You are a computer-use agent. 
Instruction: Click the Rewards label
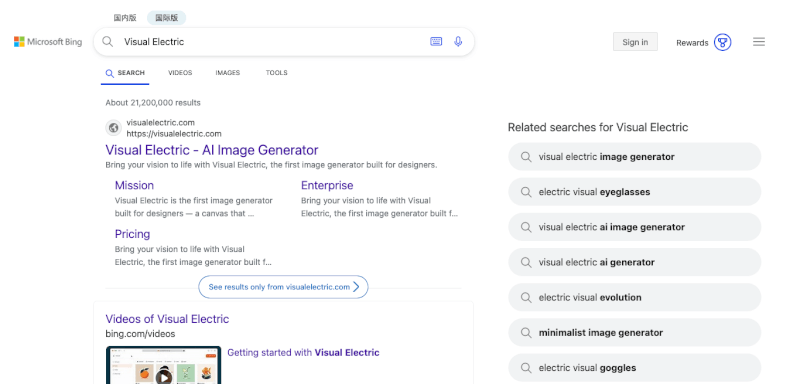click(692, 43)
